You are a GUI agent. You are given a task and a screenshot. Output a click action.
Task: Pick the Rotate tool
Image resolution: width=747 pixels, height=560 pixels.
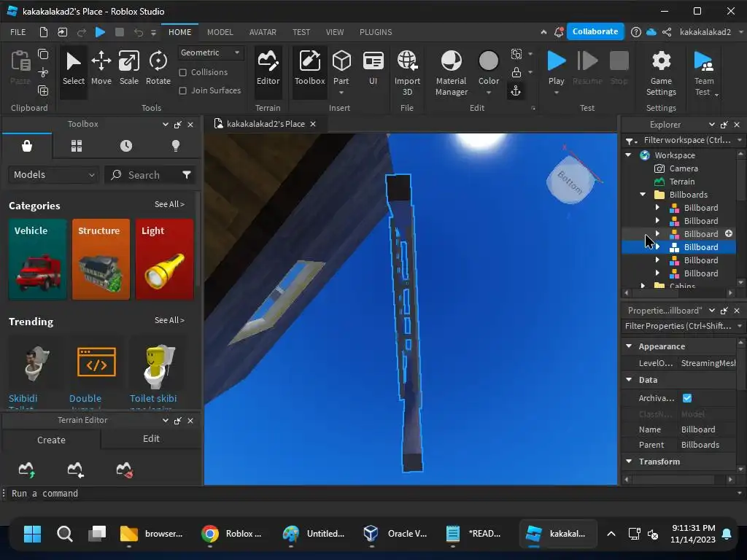[158, 69]
